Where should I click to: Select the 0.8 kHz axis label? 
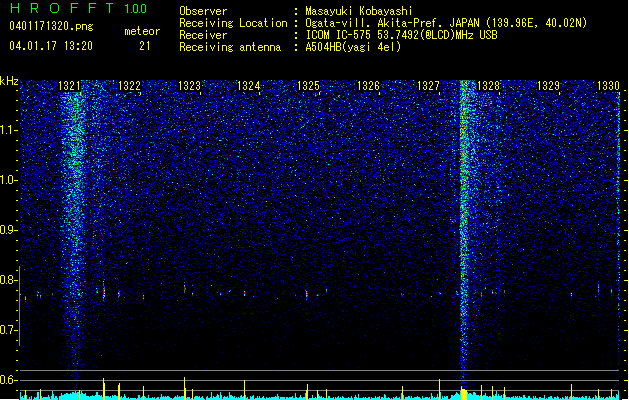(x=9, y=280)
